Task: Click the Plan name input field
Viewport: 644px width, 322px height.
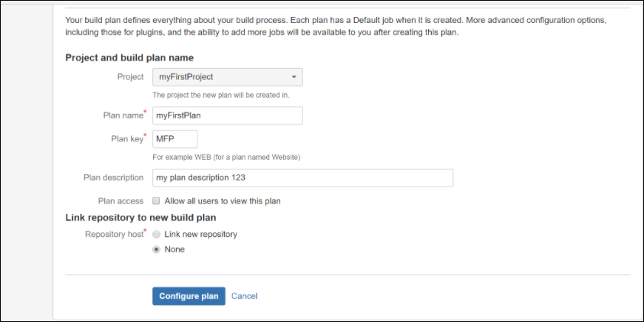Action: [x=227, y=115]
